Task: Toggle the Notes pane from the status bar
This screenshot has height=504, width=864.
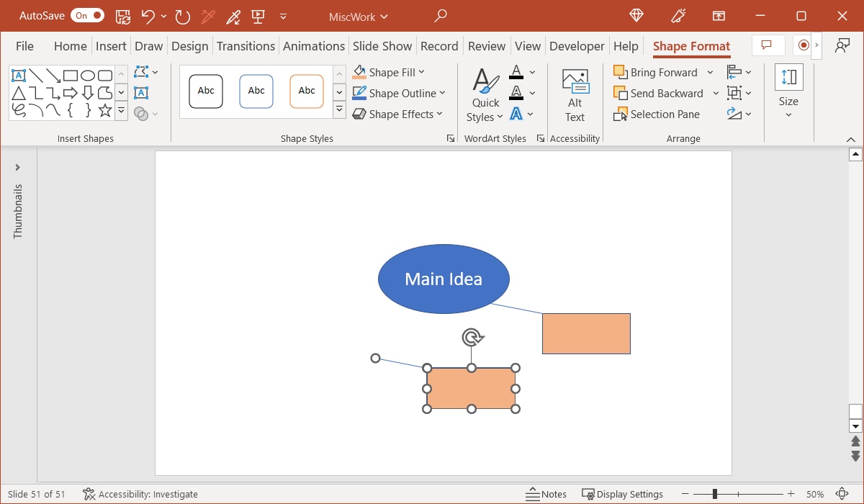Action: pyautogui.click(x=546, y=494)
